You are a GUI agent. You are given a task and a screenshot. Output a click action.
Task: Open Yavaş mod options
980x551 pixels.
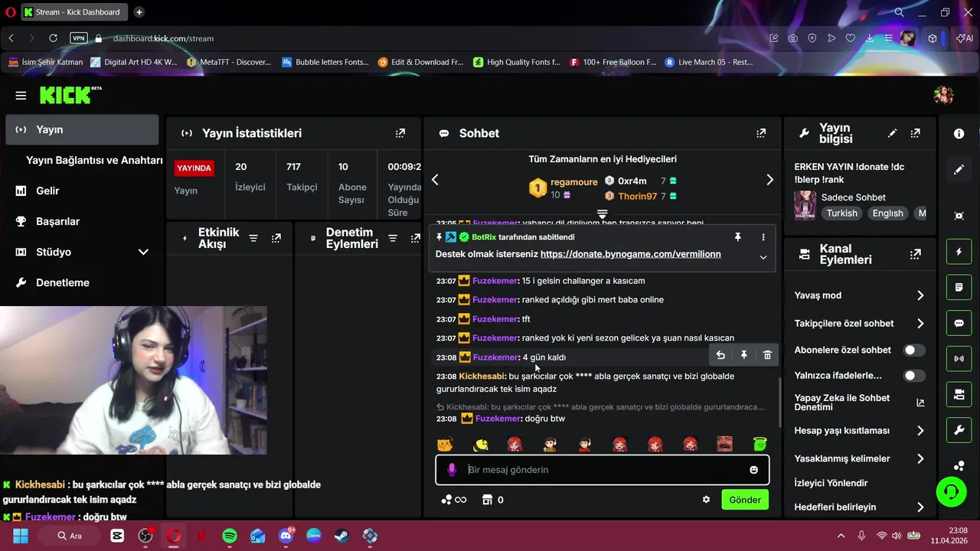click(859, 295)
